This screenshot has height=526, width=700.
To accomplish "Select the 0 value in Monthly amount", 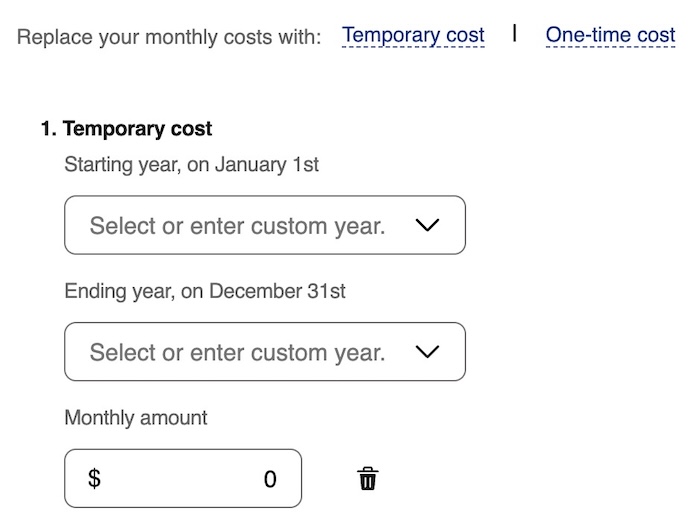I will [270, 480].
